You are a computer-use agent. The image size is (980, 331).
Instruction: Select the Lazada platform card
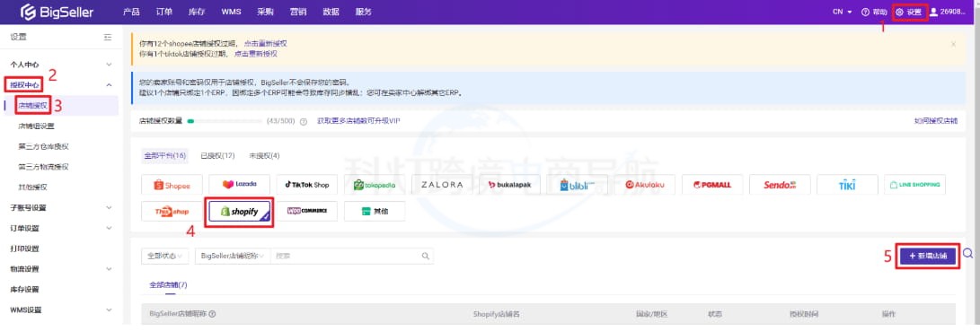(239, 185)
